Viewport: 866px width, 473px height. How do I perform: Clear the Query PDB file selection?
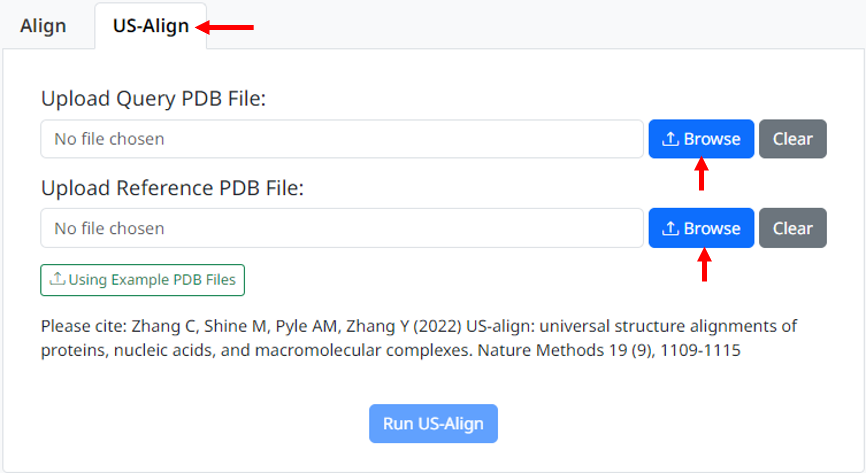pyautogui.click(x=792, y=139)
